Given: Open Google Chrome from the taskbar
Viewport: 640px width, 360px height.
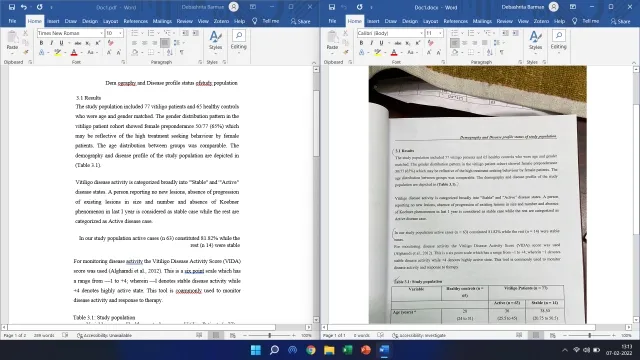Looking at the screenshot, I should (311, 350).
